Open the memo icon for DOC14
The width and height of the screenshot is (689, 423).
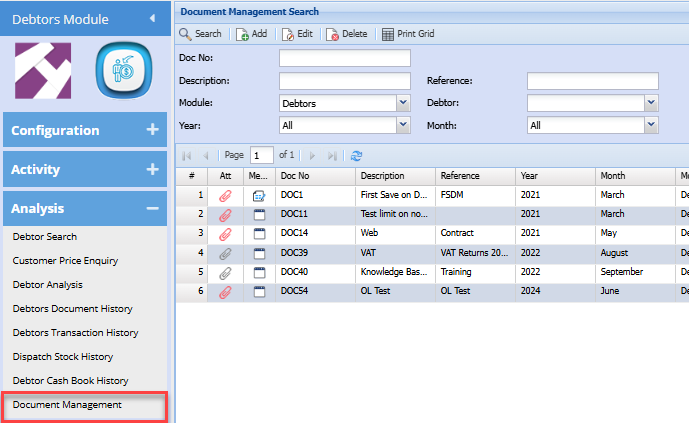point(259,233)
